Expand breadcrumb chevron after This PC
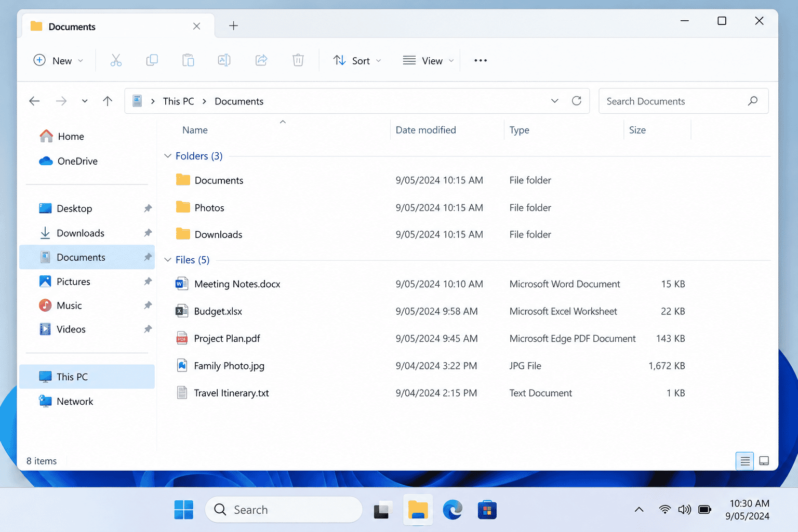This screenshot has width=798, height=532. click(x=205, y=101)
